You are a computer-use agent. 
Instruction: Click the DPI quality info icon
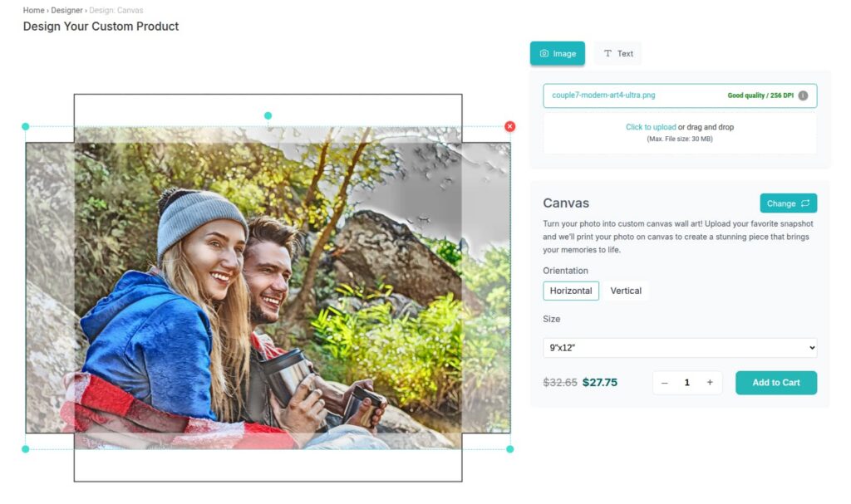pos(803,95)
